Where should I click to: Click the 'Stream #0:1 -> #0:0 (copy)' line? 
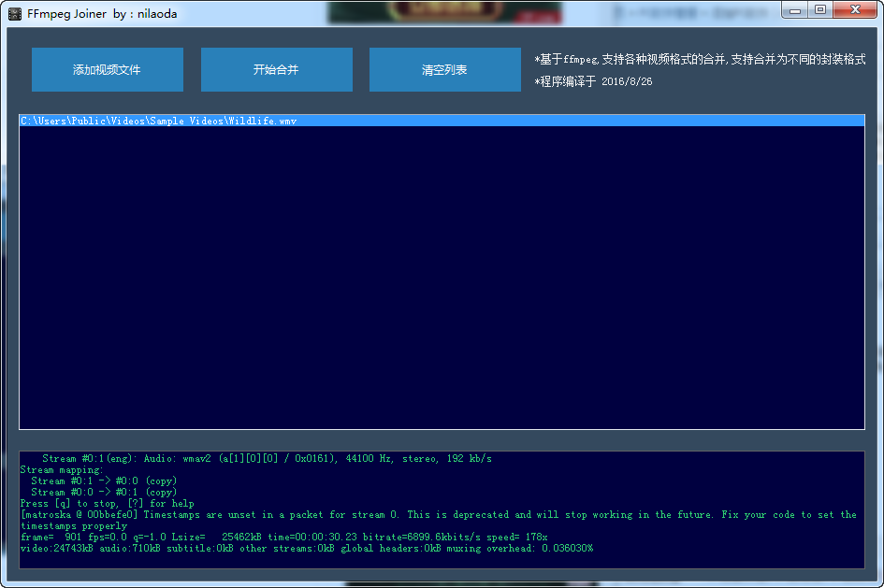point(104,481)
